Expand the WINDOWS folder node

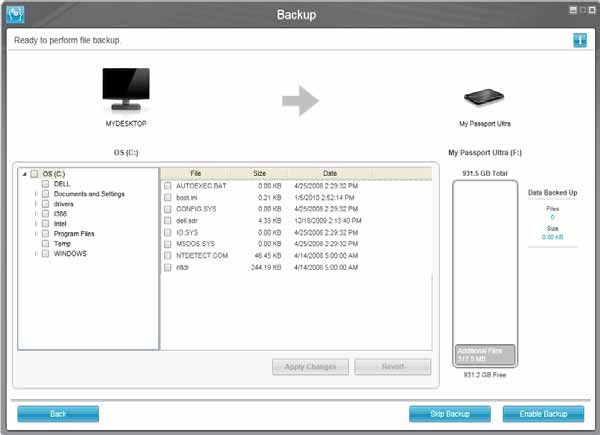coord(36,253)
